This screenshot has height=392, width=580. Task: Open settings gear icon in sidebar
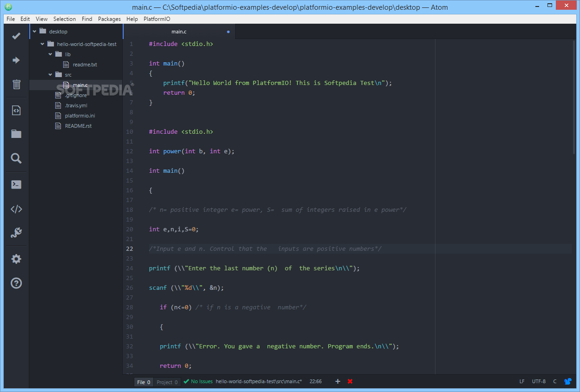pos(16,259)
